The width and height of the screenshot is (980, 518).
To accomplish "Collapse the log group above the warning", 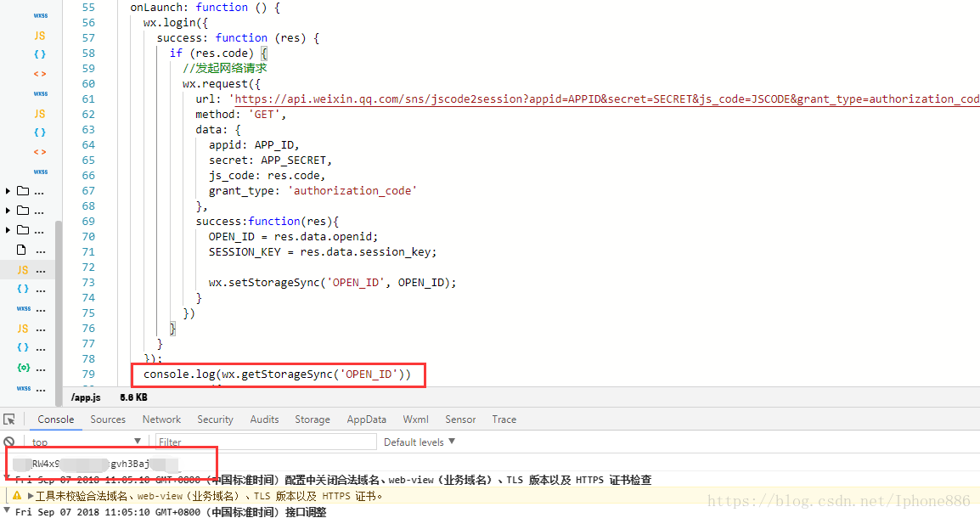I will pyautogui.click(x=7, y=478).
